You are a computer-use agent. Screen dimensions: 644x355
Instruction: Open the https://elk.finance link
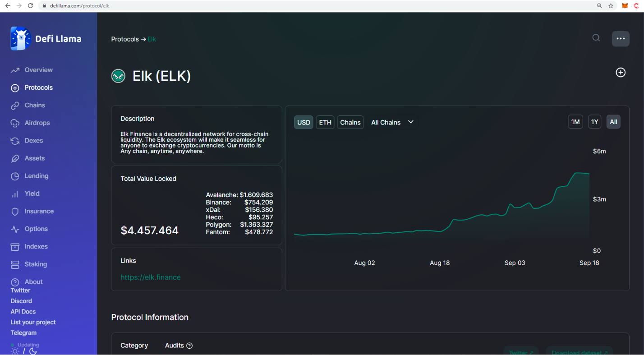(151, 277)
